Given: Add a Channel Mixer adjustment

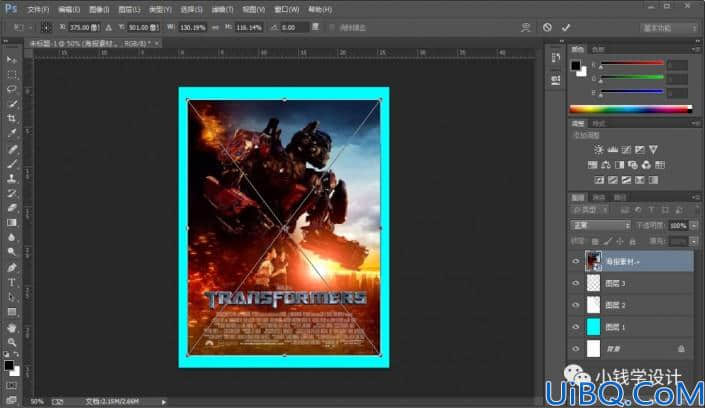Looking at the screenshot, I should coord(646,165).
